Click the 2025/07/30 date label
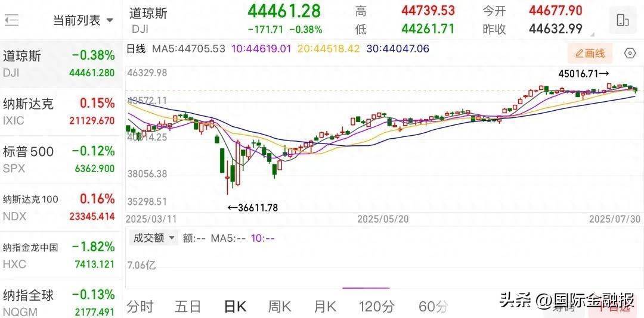 614,219
